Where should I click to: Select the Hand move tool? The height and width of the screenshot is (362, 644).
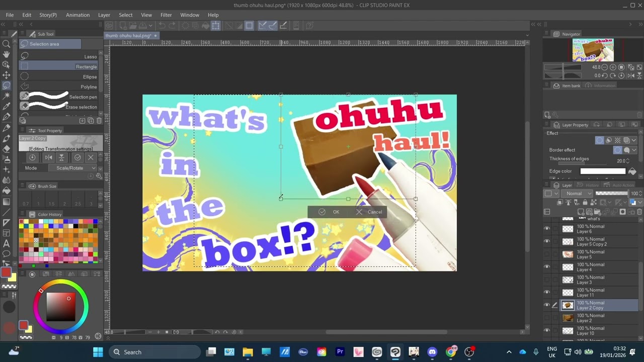(x=7, y=54)
